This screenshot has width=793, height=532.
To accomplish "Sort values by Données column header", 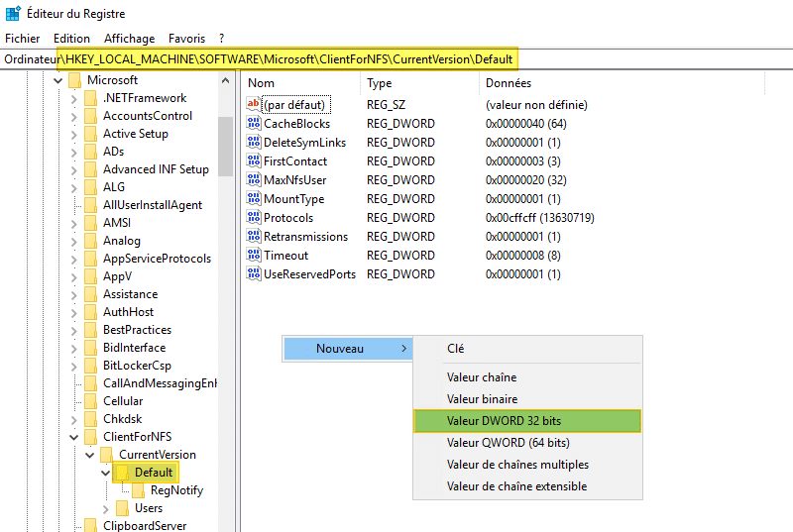I will click(509, 83).
